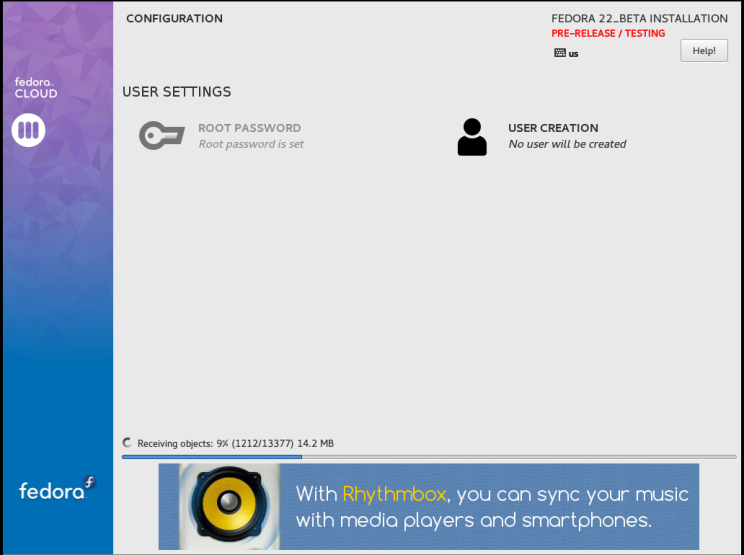Click "PRE-RELEASE / TESTING" warning text
The image size is (744, 555).
[x=608, y=33]
